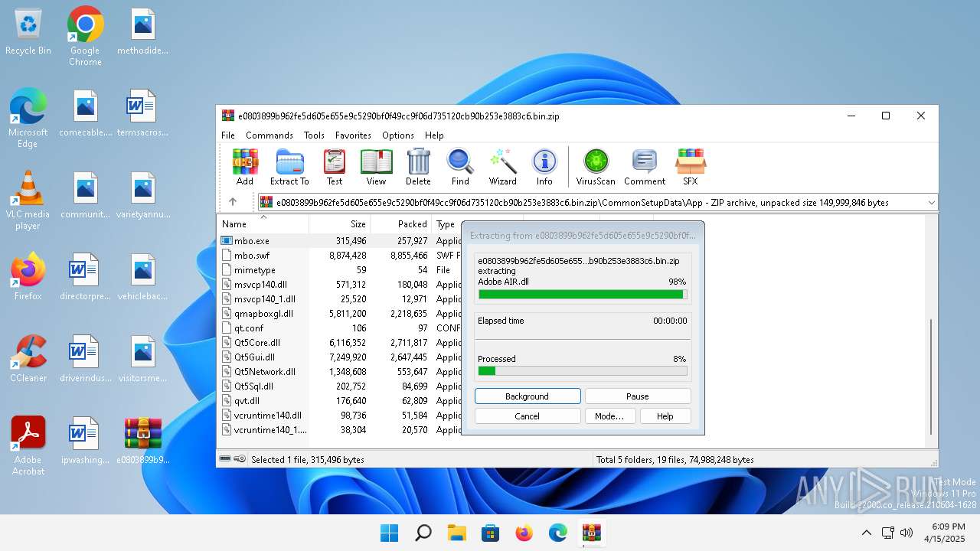Sort by Size column header
980x551 pixels.
coord(340,224)
